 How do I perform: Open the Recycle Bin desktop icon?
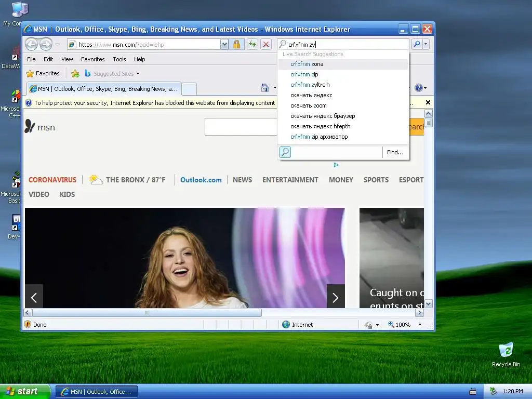click(x=506, y=354)
